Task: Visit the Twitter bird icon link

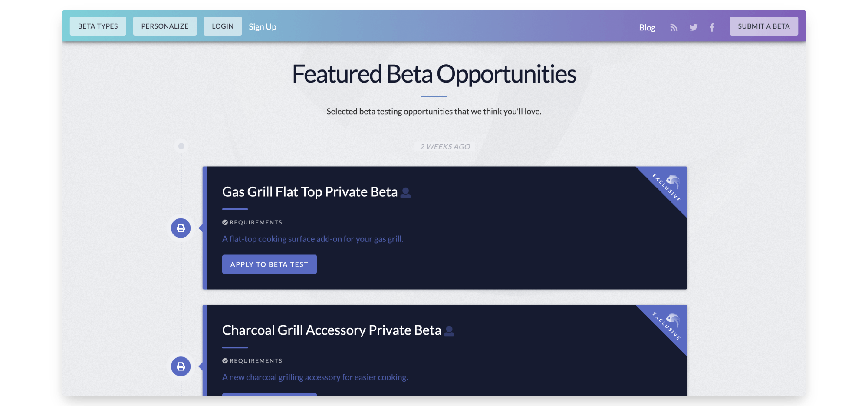Action: click(x=694, y=27)
